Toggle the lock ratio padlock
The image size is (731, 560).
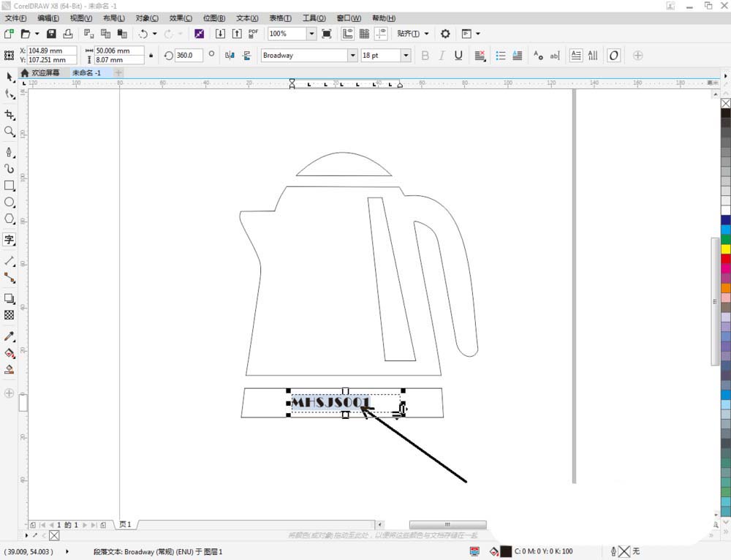(x=151, y=56)
